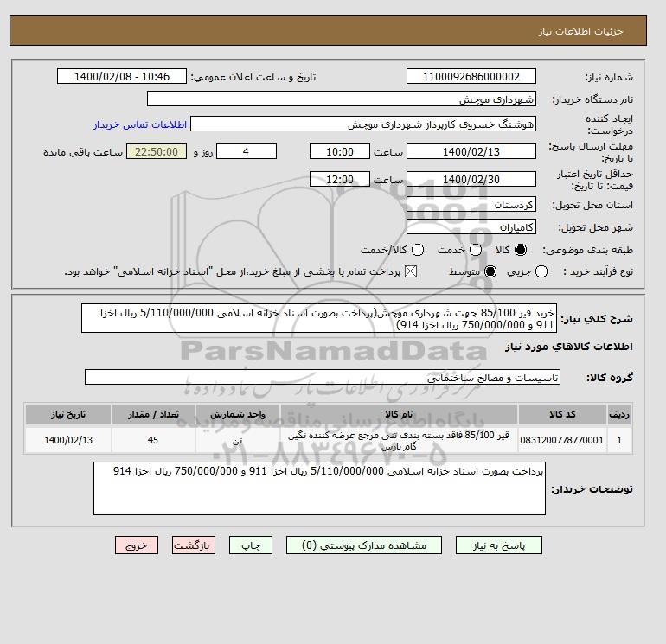The width and height of the screenshot is (666, 644).
Task: Click the delivery city field کامیاران
Action: [471, 226]
